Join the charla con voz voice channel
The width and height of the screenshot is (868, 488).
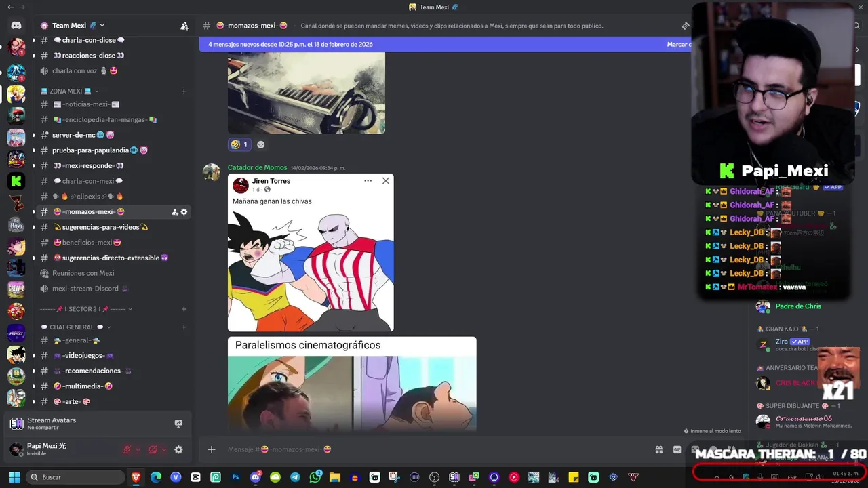tap(113, 70)
